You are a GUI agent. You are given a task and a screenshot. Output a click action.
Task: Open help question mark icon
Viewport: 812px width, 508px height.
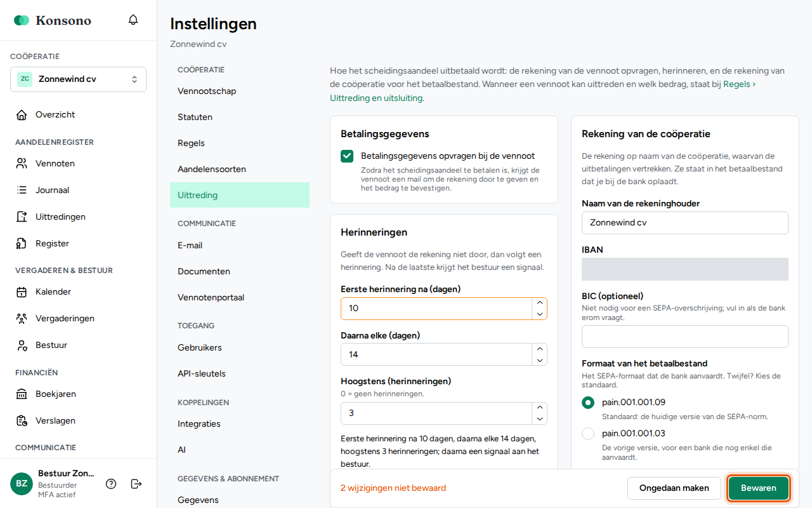(x=111, y=484)
